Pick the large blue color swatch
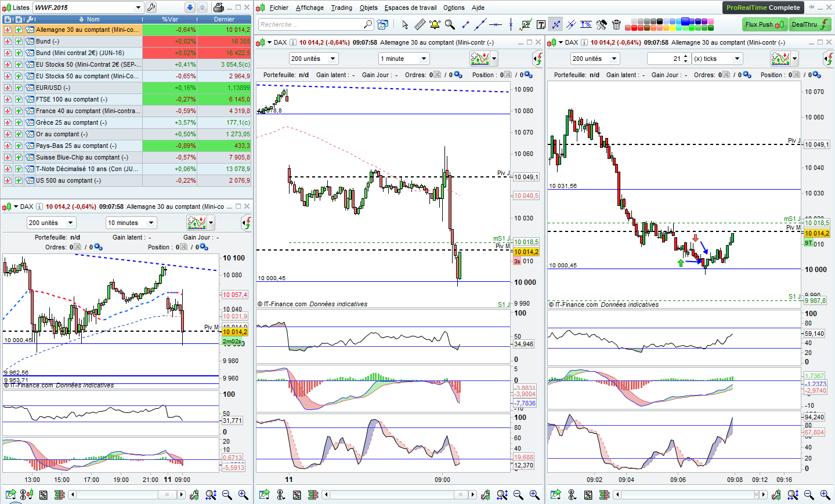The width and height of the screenshot is (835, 504). click(x=685, y=21)
